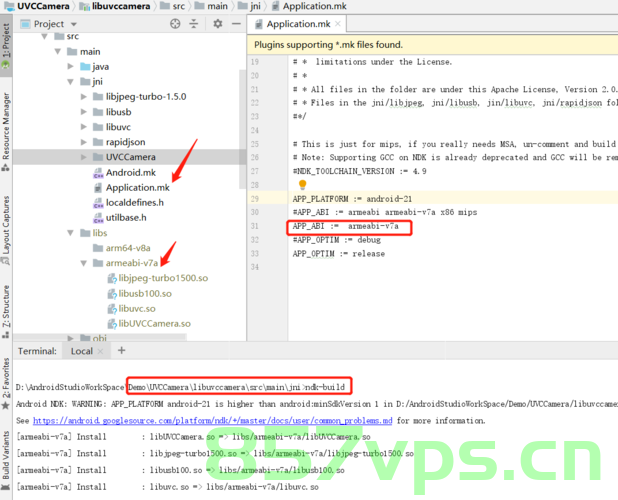Click UVCCamera in breadcrumb path

(x=43, y=6)
